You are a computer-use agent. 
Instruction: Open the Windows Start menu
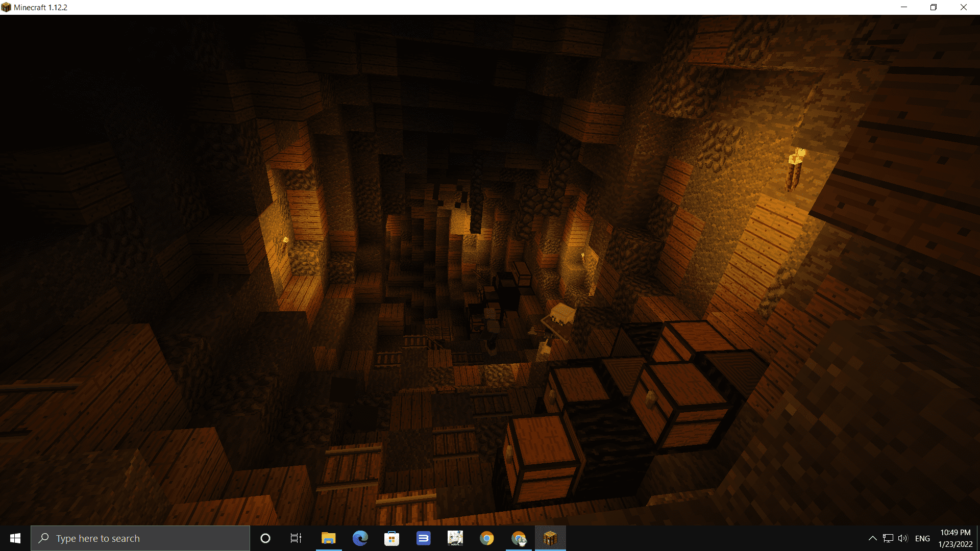(15, 538)
